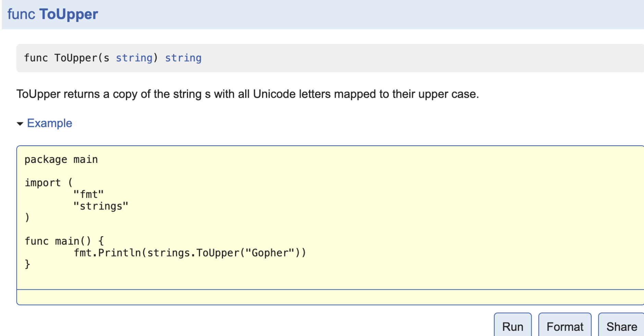Screen dimensions: 644x336
Task: Run the example code
Action: (512, 326)
